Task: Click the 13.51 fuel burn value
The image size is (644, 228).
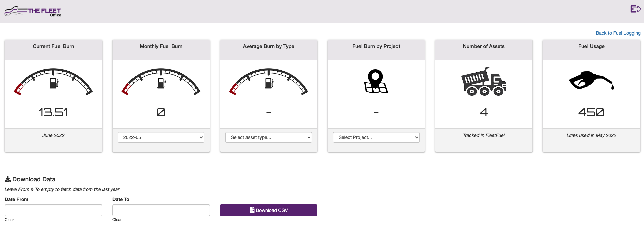Action: pyautogui.click(x=53, y=112)
